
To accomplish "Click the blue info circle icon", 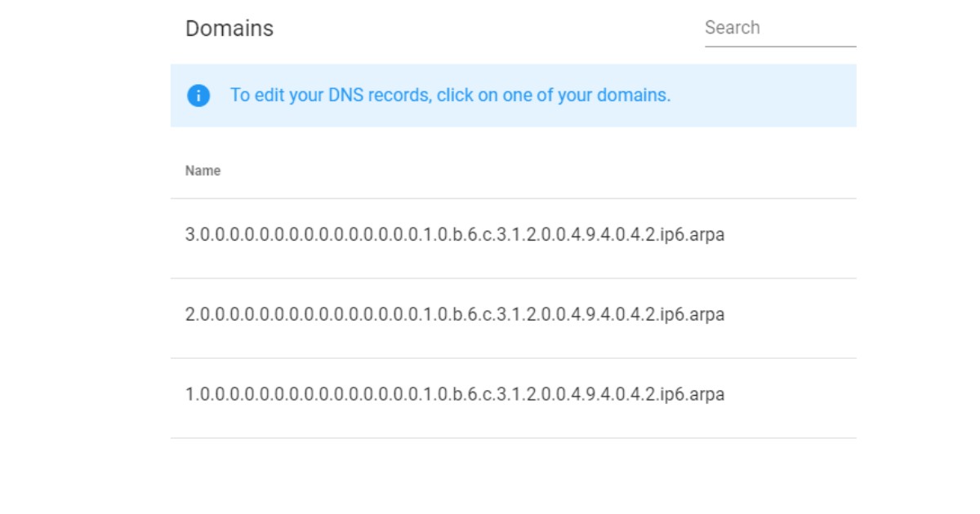I will (198, 95).
